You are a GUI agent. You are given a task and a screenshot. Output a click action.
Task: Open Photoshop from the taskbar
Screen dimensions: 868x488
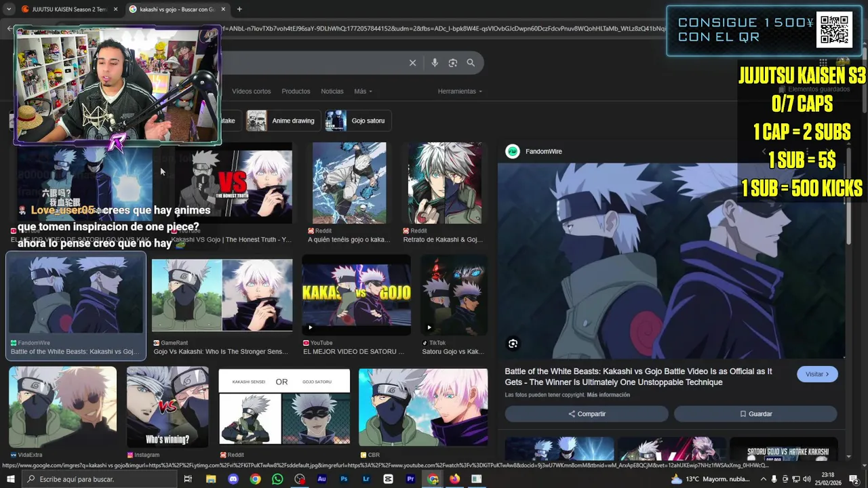(344, 479)
